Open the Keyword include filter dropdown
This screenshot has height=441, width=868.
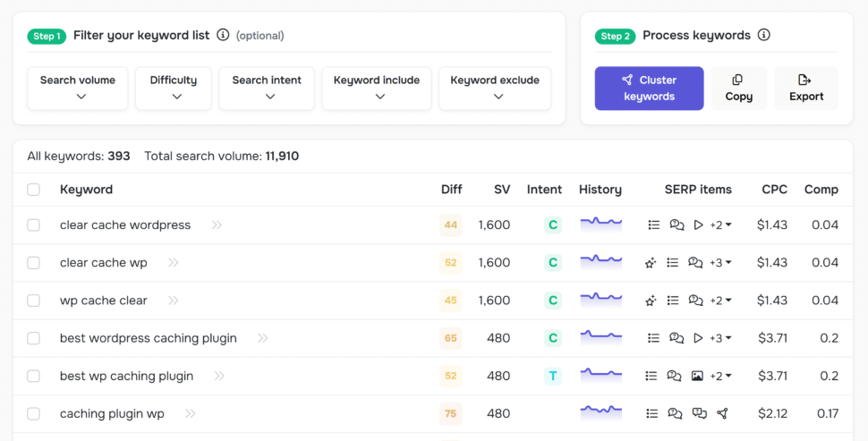pos(377,89)
